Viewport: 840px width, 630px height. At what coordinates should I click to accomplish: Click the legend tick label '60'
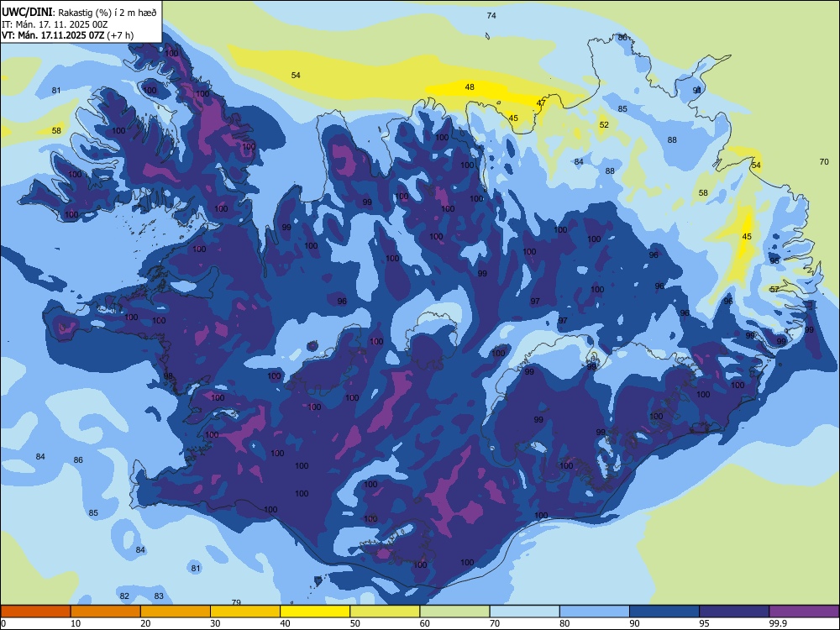click(425, 623)
